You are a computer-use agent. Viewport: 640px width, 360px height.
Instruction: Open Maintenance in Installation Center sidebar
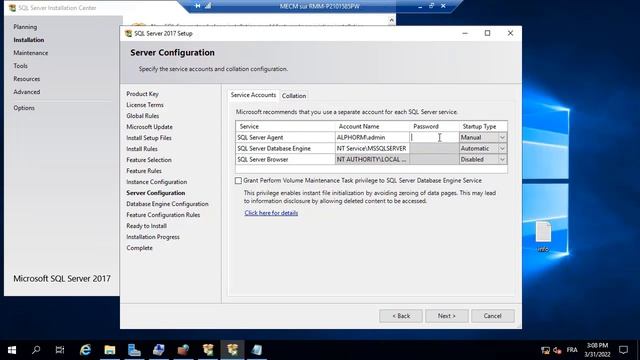(31, 53)
